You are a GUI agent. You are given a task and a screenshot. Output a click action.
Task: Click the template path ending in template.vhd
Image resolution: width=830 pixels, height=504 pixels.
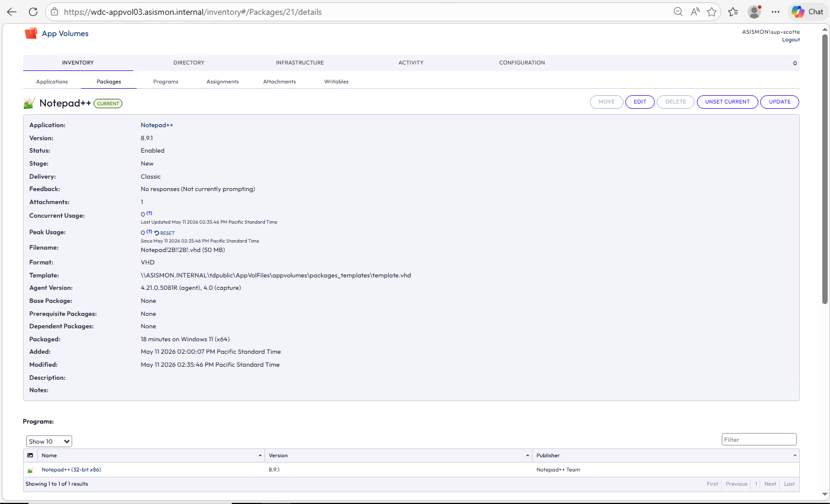coord(276,276)
